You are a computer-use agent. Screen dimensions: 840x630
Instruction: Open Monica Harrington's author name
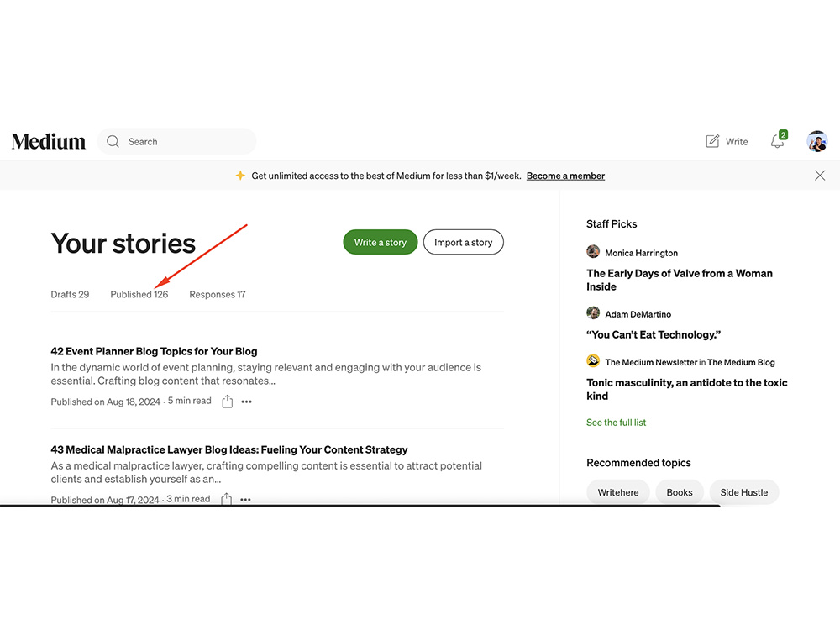pos(641,253)
